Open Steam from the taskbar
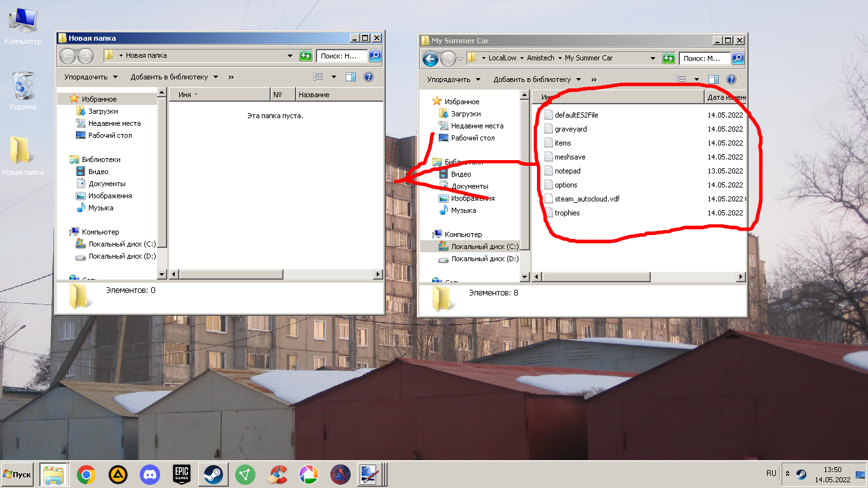The image size is (868, 488). (x=214, y=475)
